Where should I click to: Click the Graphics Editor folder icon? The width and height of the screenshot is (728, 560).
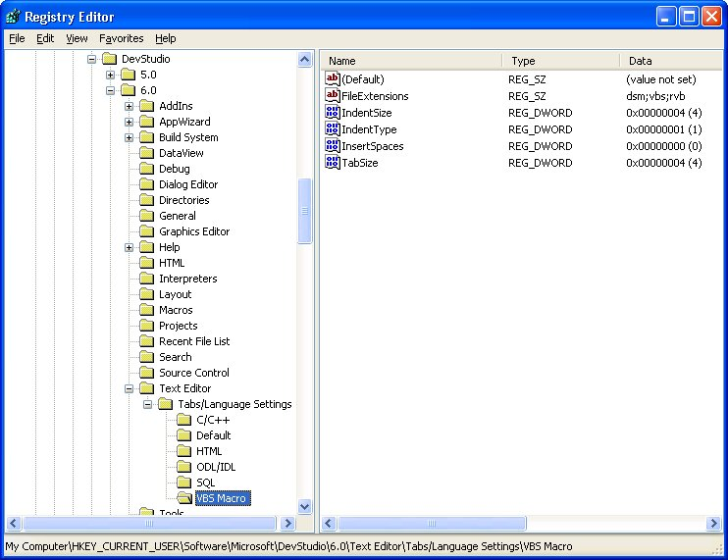coord(147,231)
